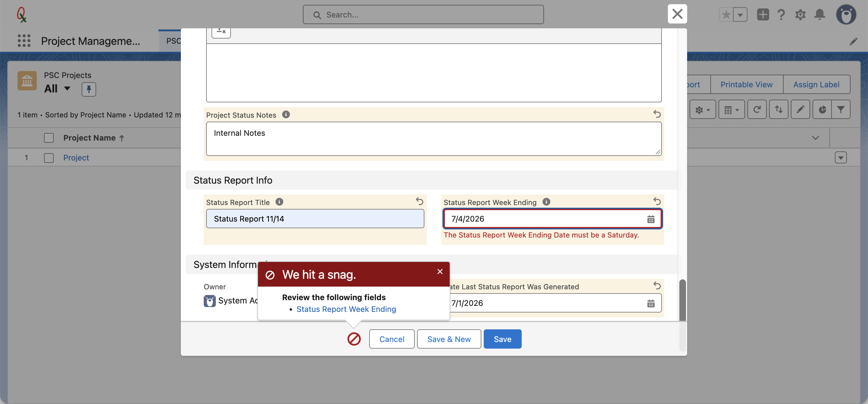The height and width of the screenshot is (404, 868).
Task: Click the red error indicator icon
Action: 354,339
